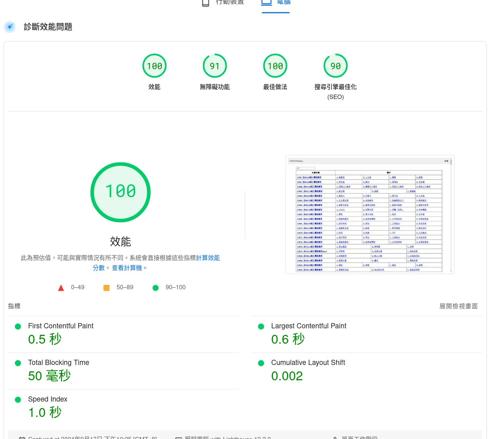The height and width of the screenshot is (439, 504).
Task: Click the blue insights icon beside 診斷效能問題
Action: [x=10, y=27]
